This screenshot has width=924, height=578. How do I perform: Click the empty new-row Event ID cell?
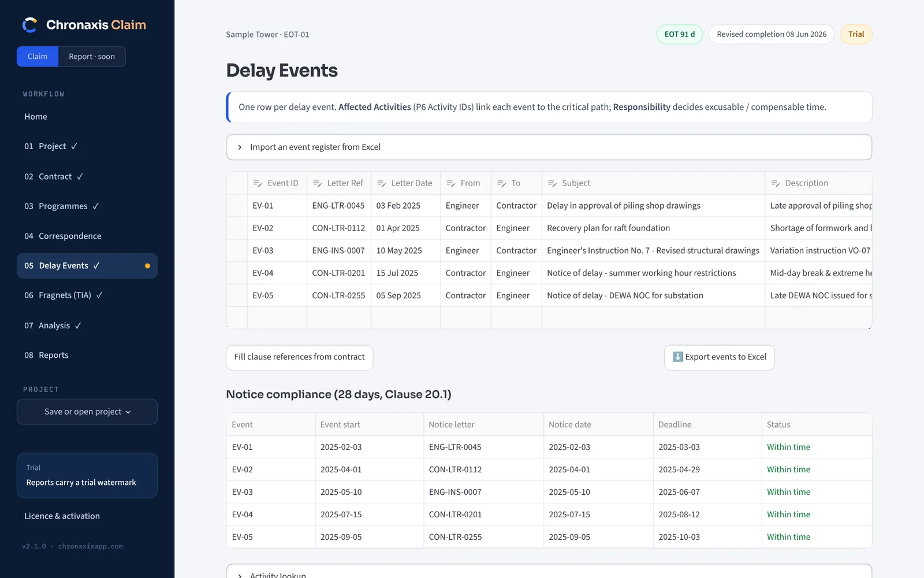tap(277, 318)
